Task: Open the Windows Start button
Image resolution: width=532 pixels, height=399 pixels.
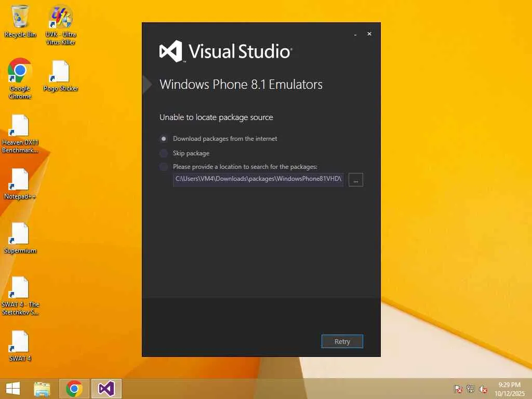Action: coord(13,389)
